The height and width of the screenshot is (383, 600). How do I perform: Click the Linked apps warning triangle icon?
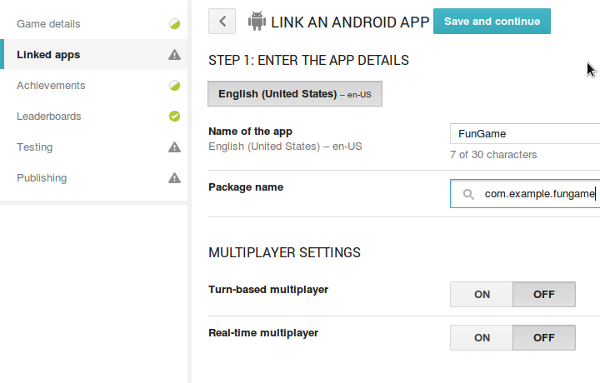(174, 55)
